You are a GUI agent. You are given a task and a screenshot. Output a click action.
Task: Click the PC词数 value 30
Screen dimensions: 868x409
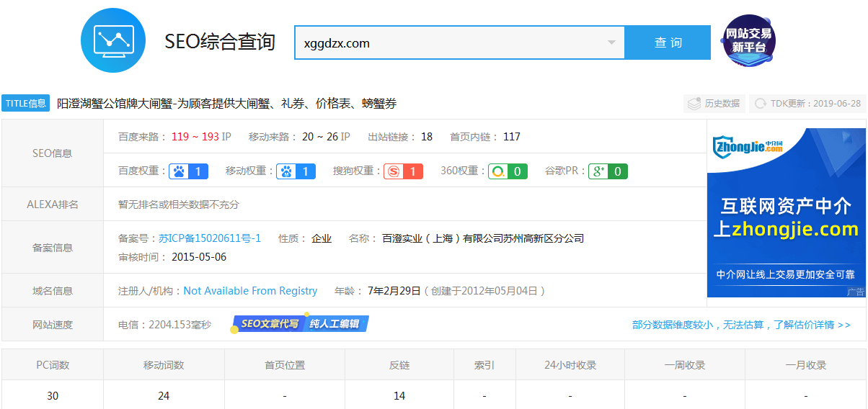pyautogui.click(x=53, y=395)
